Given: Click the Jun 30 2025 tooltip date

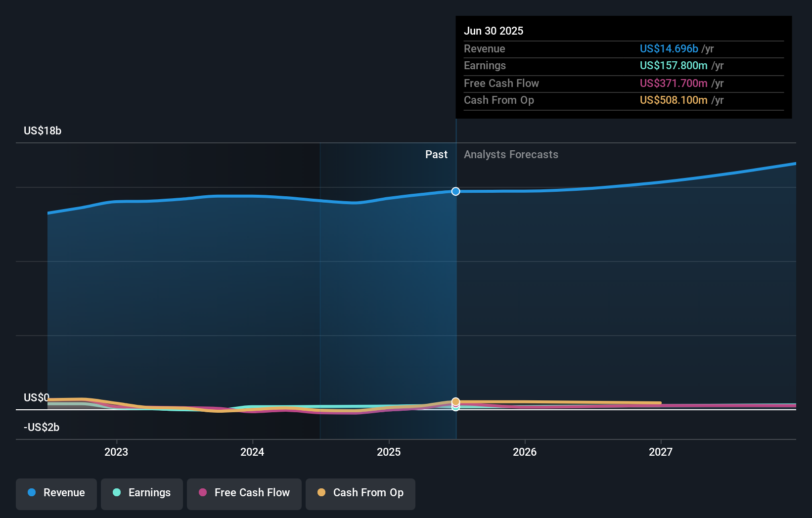Looking at the screenshot, I should 494,31.
